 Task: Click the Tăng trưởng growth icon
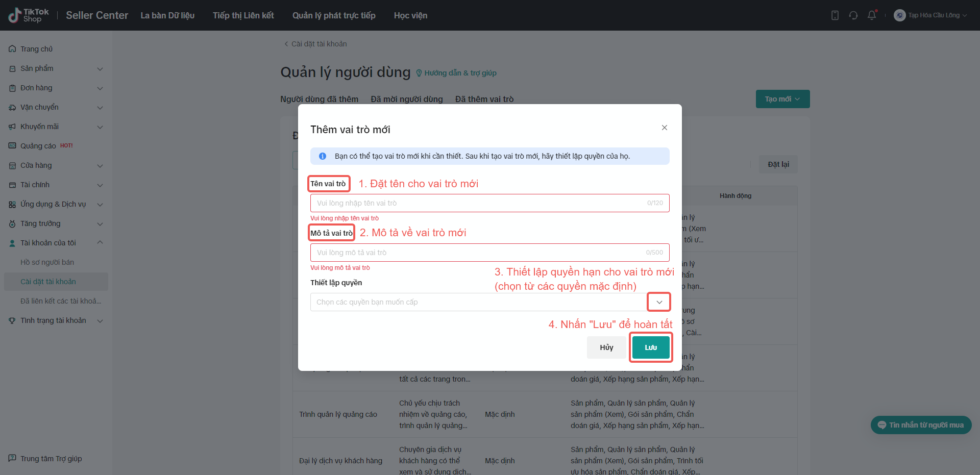tap(12, 223)
